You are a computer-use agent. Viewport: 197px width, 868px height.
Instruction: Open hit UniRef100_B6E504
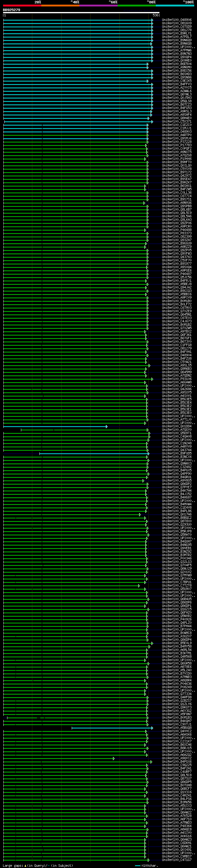177,64
